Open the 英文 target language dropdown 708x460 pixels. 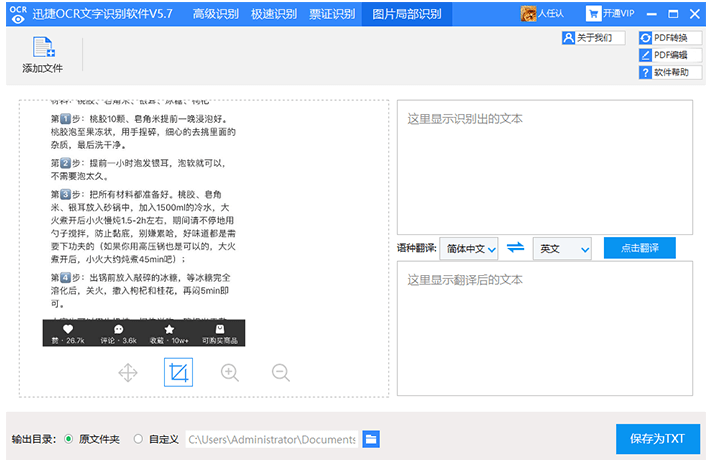pos(562,248)
